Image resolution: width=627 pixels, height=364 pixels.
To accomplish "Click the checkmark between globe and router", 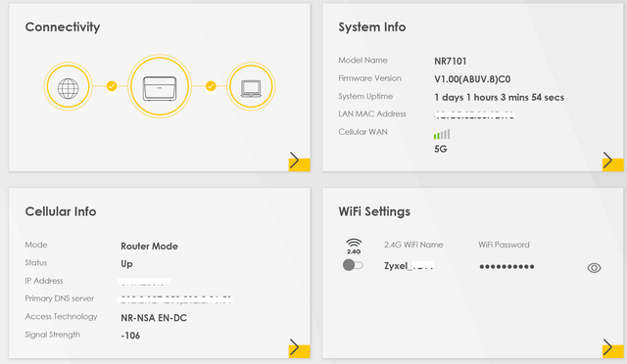I will point(112,86).
